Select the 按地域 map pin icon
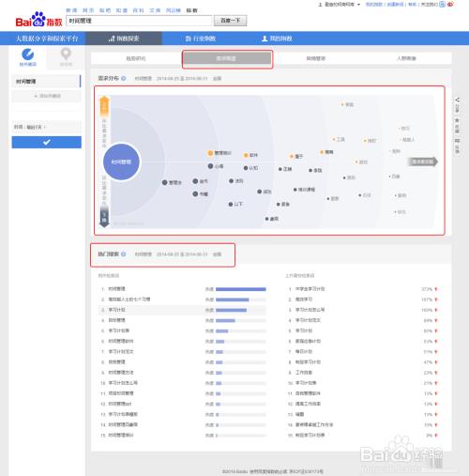 [66, 54]
